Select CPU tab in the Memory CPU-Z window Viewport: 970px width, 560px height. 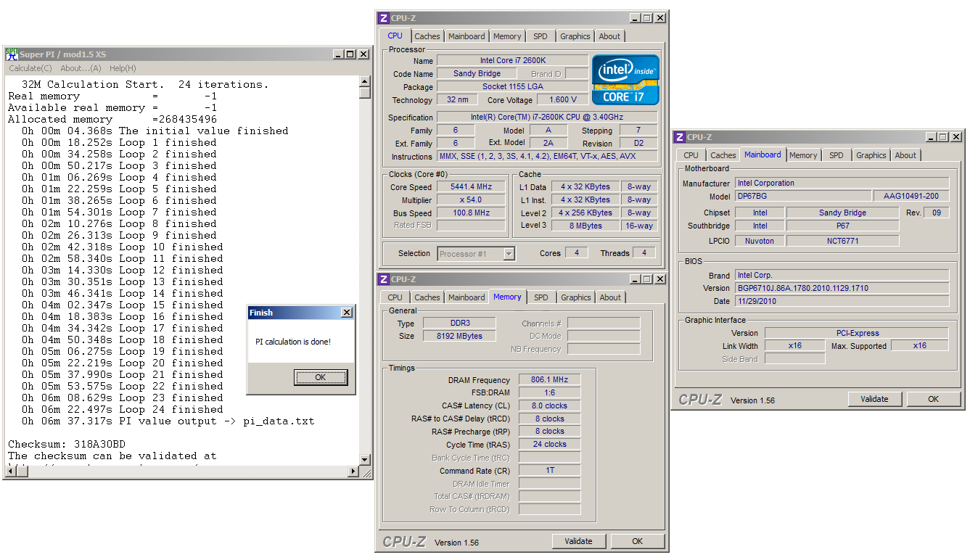click(x=395, y=297)
